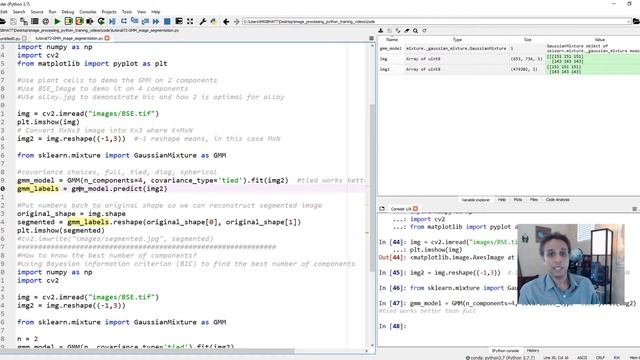The image size is (640, 360).
Task: Sort variables by the Name column header
Action: point(391,40)
